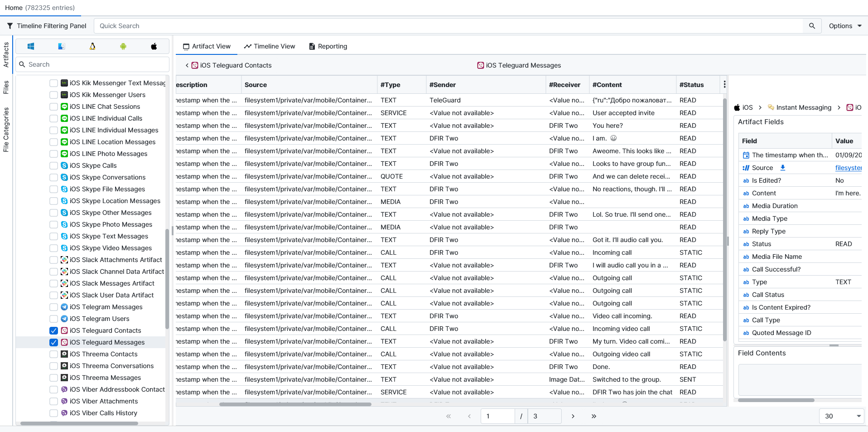The width and height of the screenshot is (868, 432).
Task: Select the row with content 'Incoming video call'
Action: click(448, 329)
